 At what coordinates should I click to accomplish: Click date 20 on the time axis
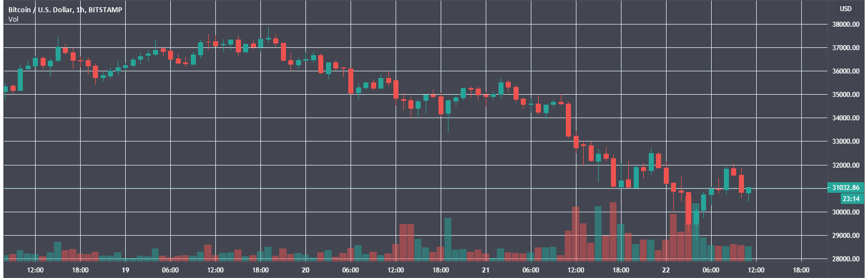tap(305, 270)
